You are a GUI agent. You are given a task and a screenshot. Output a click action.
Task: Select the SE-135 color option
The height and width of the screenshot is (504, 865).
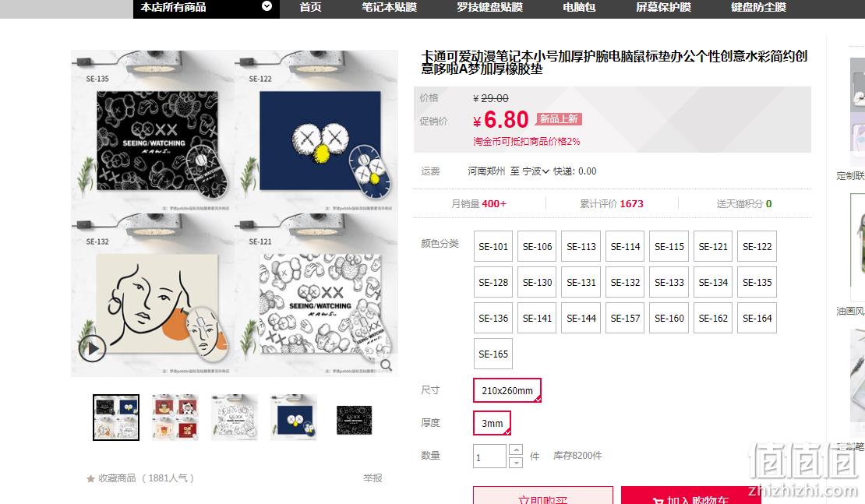pos(757,282)
